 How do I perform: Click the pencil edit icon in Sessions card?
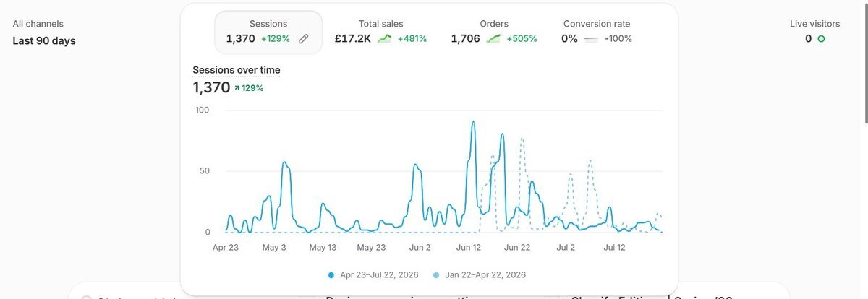304,39
